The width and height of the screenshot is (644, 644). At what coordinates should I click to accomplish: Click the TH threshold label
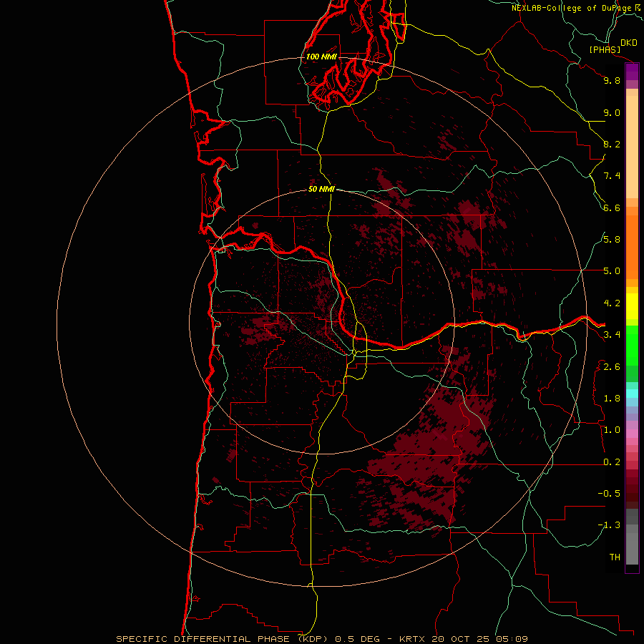point(615,557)
